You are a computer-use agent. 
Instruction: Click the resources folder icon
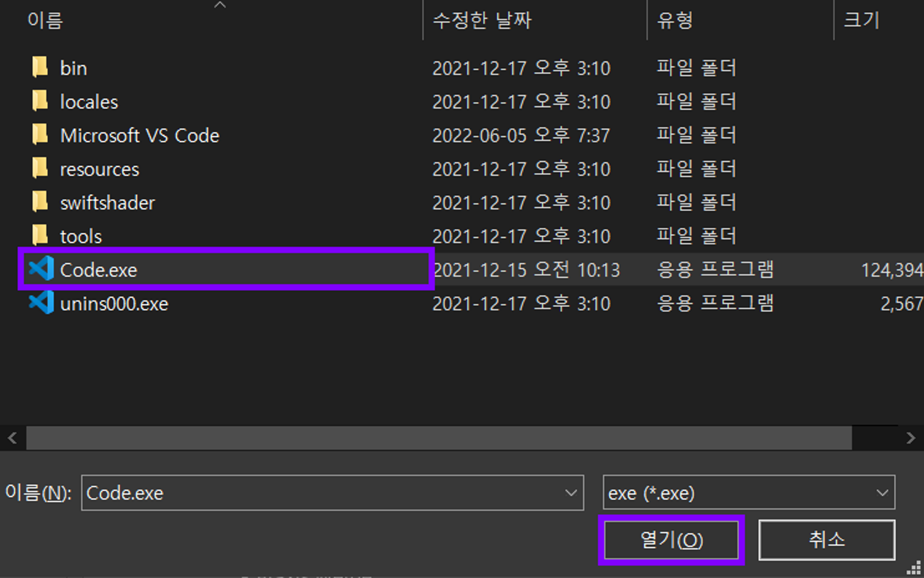click(x=40, y=168)
